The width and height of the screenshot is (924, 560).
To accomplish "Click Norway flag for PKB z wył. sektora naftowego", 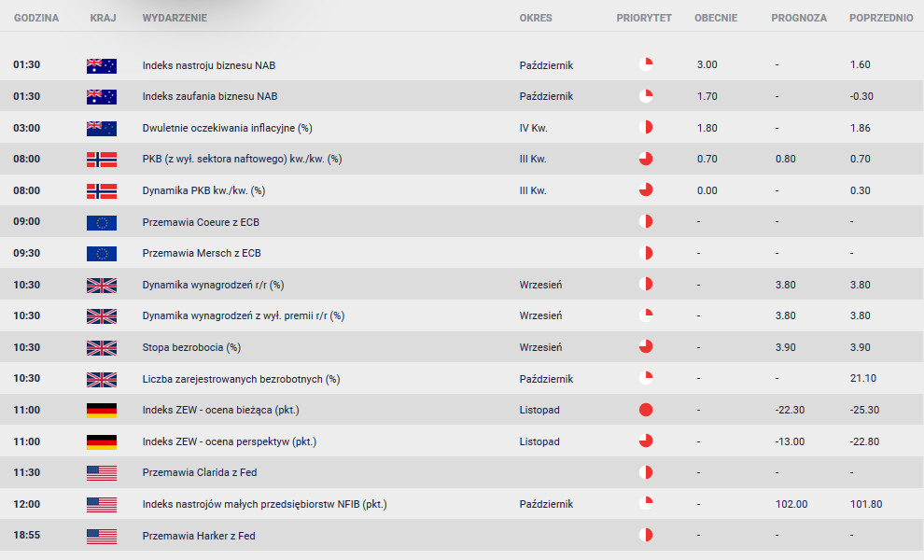I will click(102, 160).
